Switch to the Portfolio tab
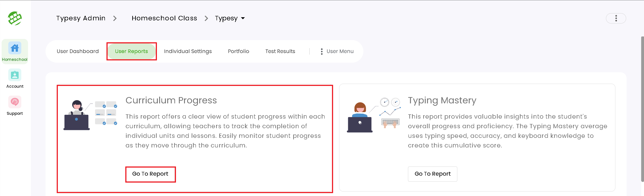This screenshot has height=196, width=644. [238, 51]
